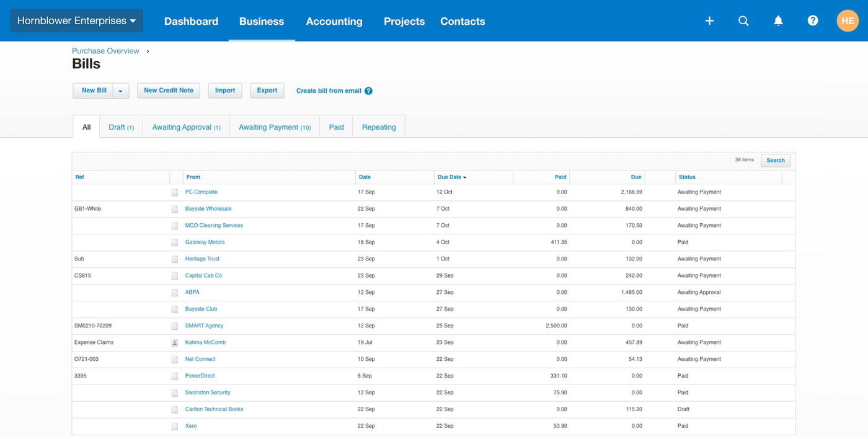Click the SM0210-70209 reference cell
This screenshot has width=868, height=439.
[93, 326]
